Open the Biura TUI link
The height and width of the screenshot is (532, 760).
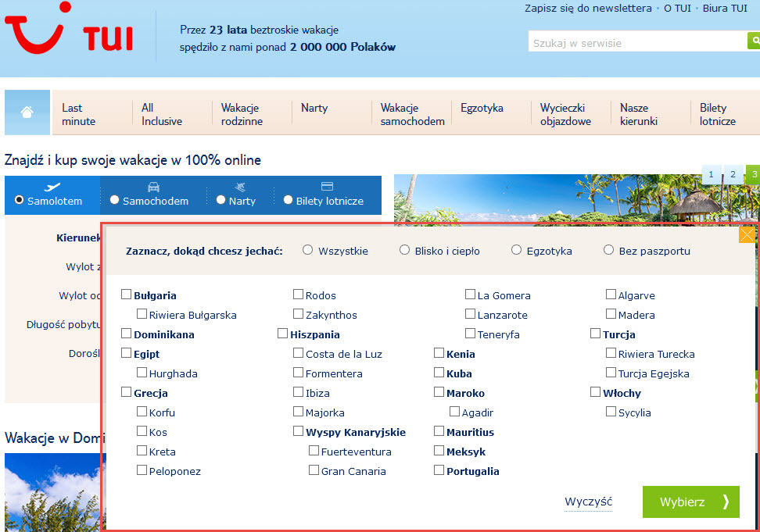pos(725,9)
